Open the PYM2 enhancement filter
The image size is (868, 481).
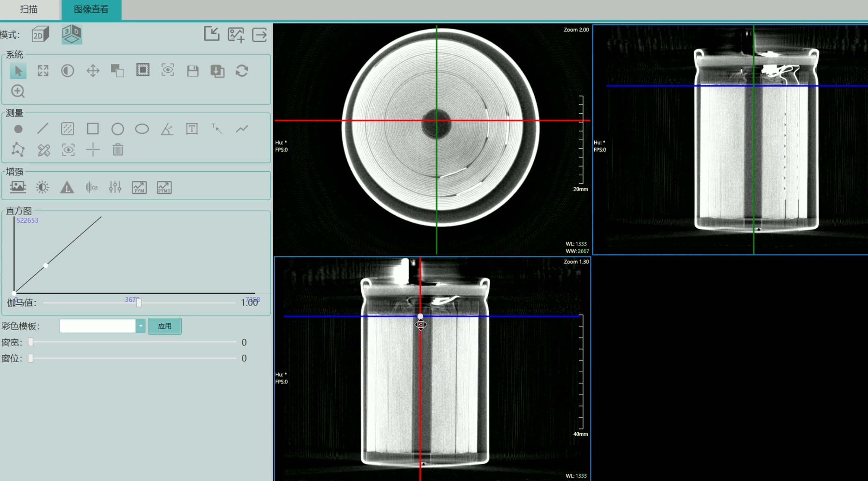164,187
